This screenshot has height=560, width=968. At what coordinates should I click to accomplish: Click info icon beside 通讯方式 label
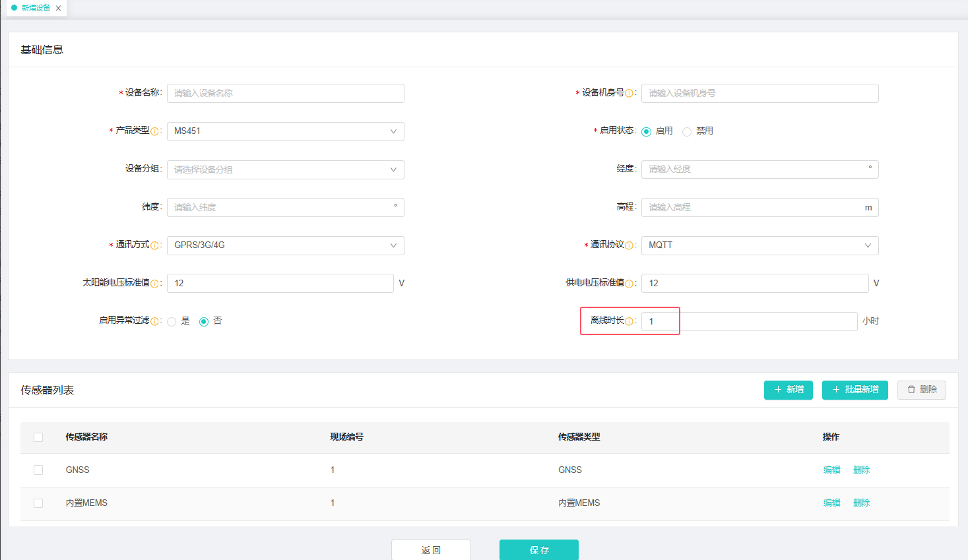154,245
